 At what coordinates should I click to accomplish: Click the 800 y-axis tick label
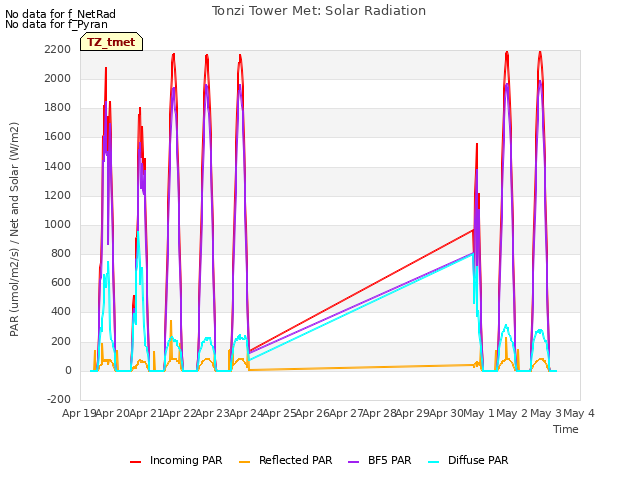pos(61,253)
